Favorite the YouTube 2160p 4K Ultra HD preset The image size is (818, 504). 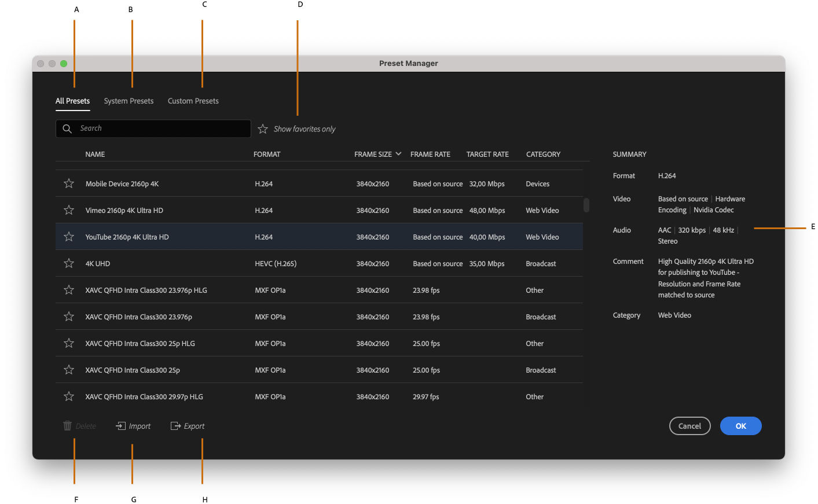(68, 237)
